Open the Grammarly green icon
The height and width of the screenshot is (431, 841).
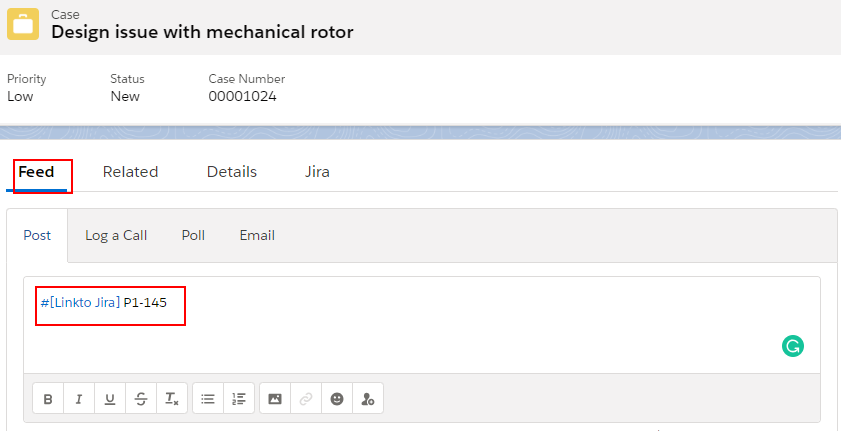coord(793,346)
